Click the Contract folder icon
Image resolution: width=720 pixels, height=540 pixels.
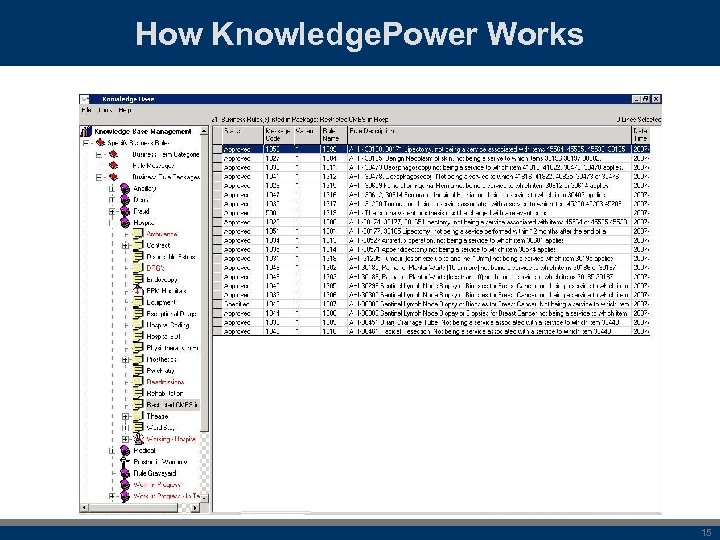point(138,245)
